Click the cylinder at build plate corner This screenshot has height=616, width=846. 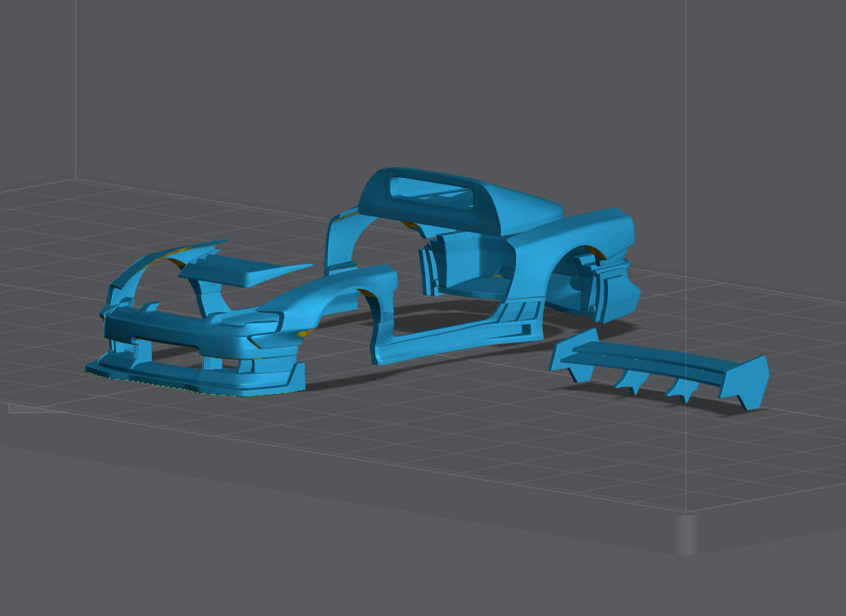pos(686,534)
